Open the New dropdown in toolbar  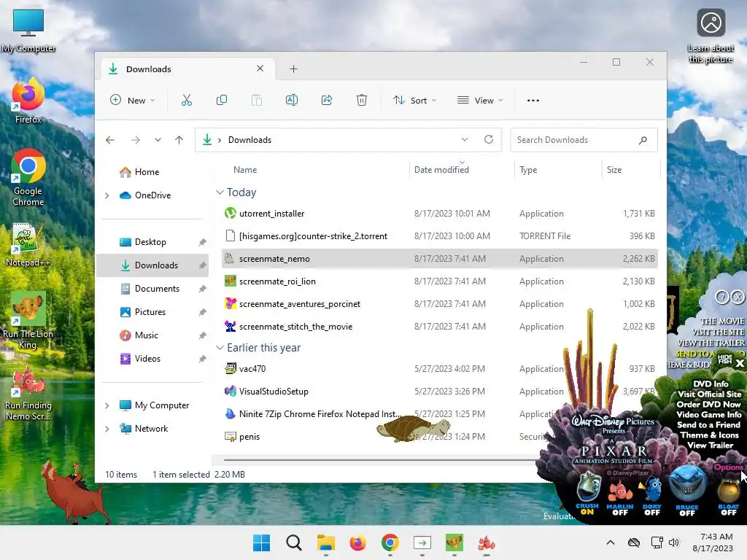click(x=133, y=101)
